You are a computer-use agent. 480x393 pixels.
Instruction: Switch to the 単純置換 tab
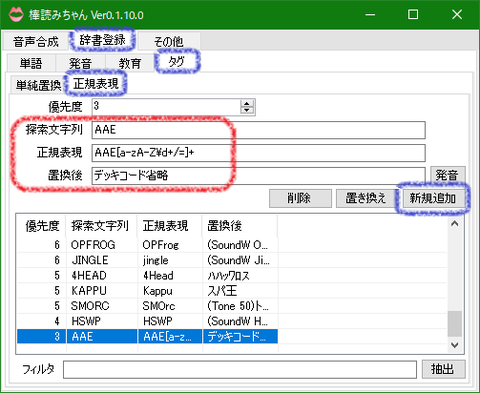pos(38,85)
